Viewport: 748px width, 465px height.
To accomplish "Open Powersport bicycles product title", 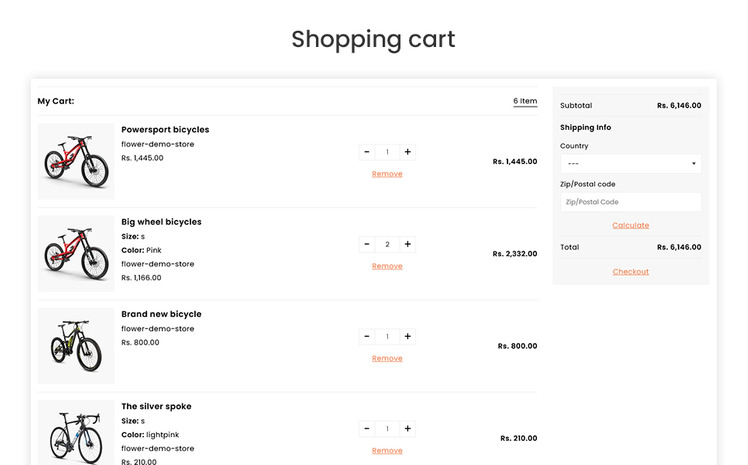I will (x=165, y=130).
